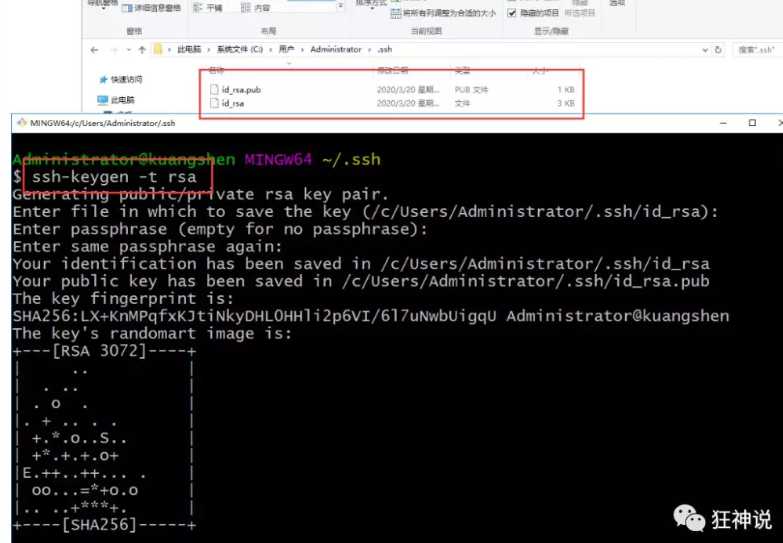Expand the layout gallery dropdown
783x543 pixels.
[x=341, y=6]
